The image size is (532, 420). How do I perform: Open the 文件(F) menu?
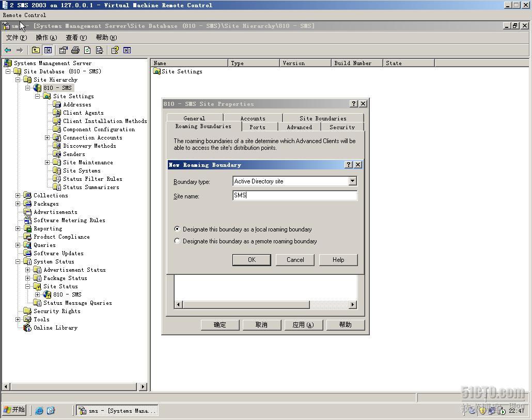pyautogui.click(x=17, y=38)
